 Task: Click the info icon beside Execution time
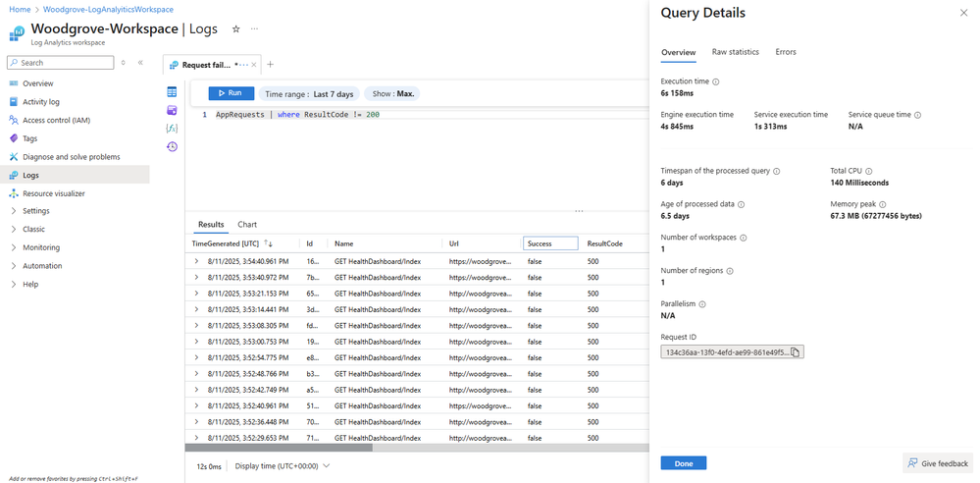(715, 81)
